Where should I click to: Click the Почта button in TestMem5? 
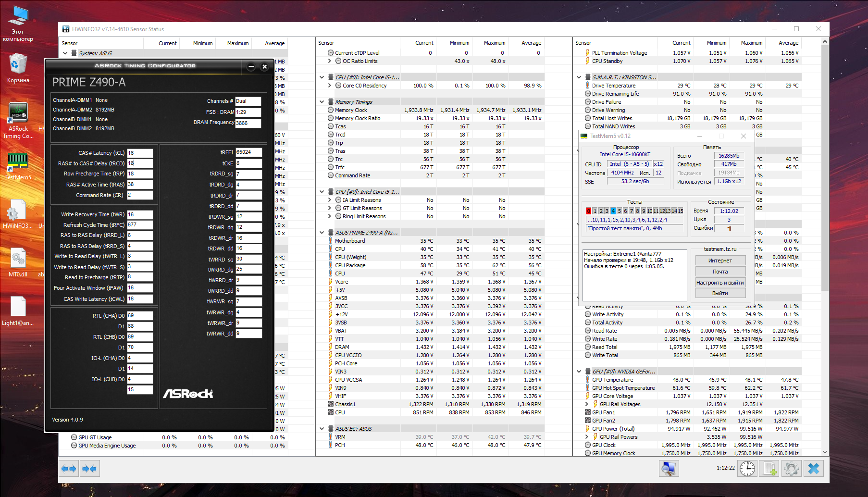point(720,272)
